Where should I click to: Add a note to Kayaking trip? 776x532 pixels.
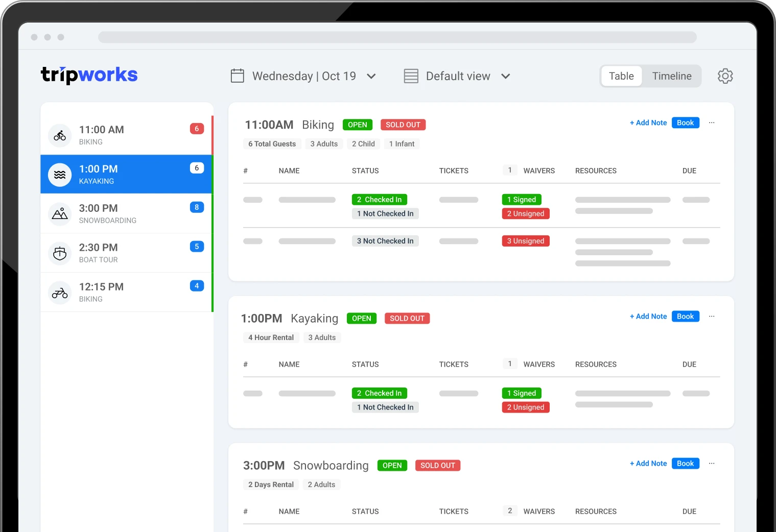648,317
